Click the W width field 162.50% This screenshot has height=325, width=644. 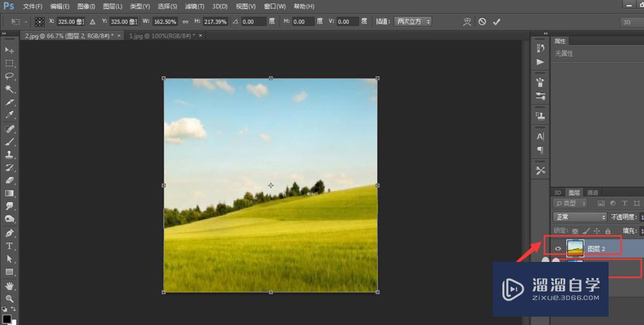(165, 22)
